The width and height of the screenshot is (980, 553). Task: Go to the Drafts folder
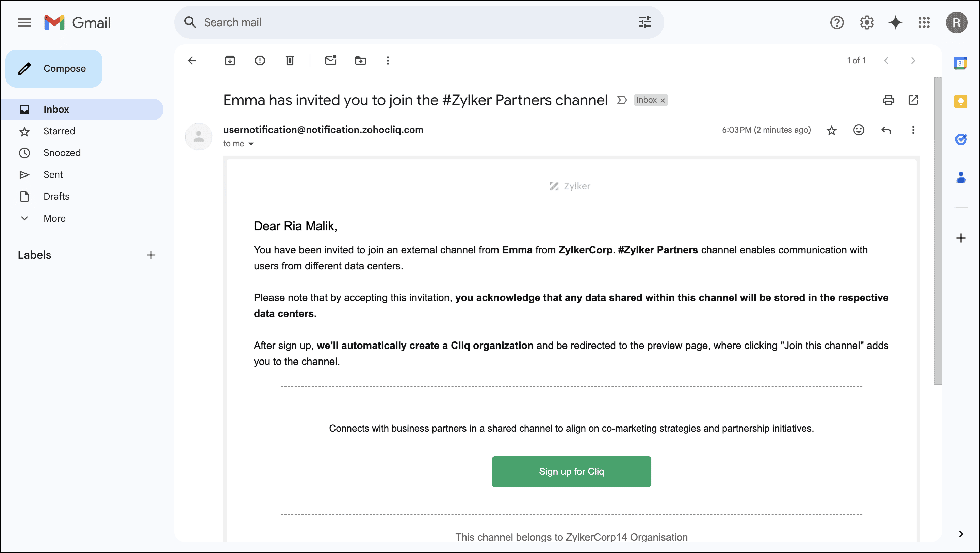click(x=56, y=196)
